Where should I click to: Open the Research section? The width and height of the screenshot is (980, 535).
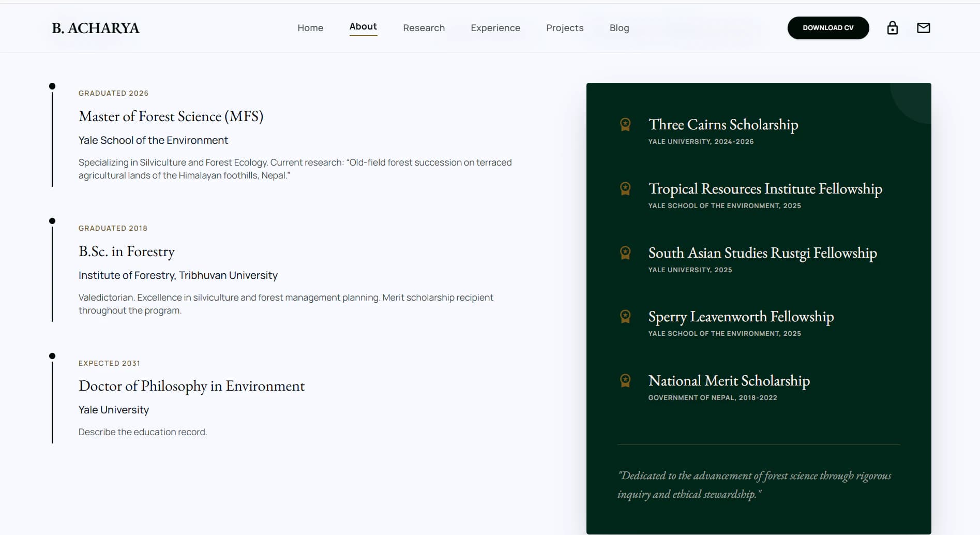click(x=424, y=28)
